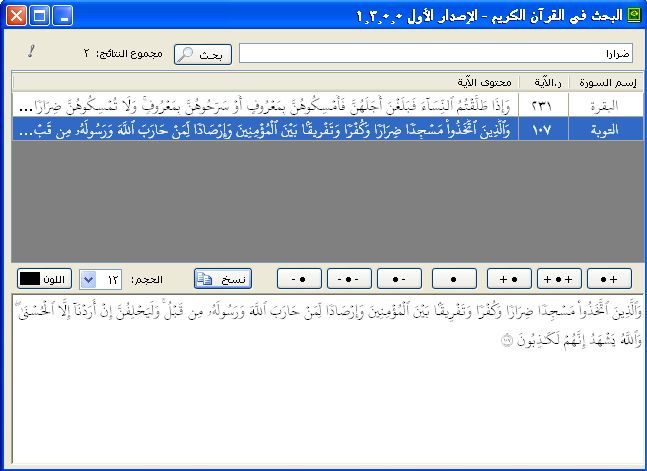Click the pages icon in the نسخ button
The image size is (647, 471).
204,279
